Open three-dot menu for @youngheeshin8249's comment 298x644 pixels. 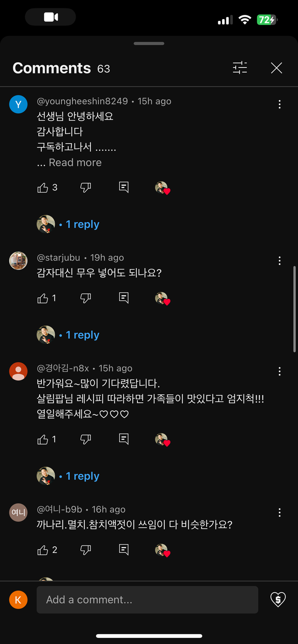click(x=279, y=105)
